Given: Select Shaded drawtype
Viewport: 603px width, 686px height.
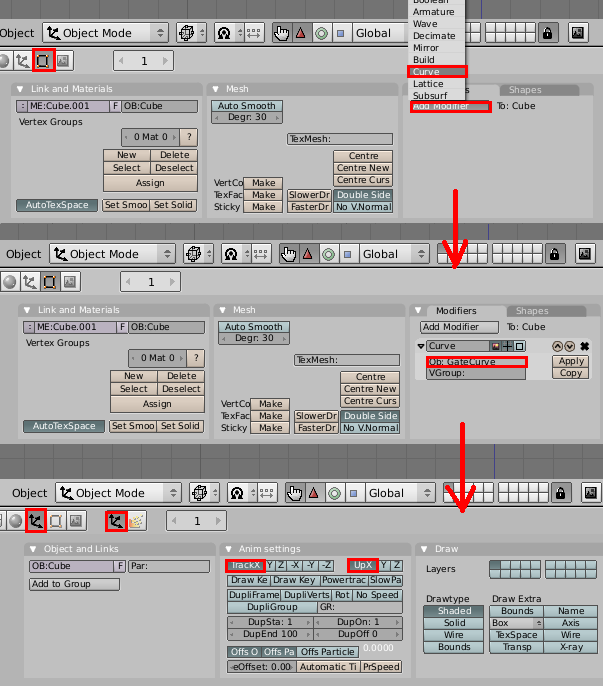Looking at the screenshot, I should [x=454, y=611].
